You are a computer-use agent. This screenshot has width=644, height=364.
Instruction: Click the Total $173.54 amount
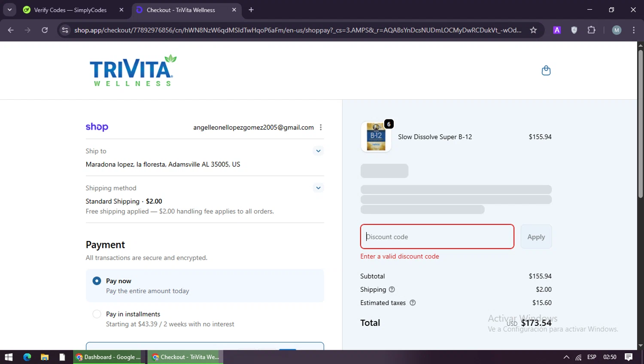tap(536, 323)
